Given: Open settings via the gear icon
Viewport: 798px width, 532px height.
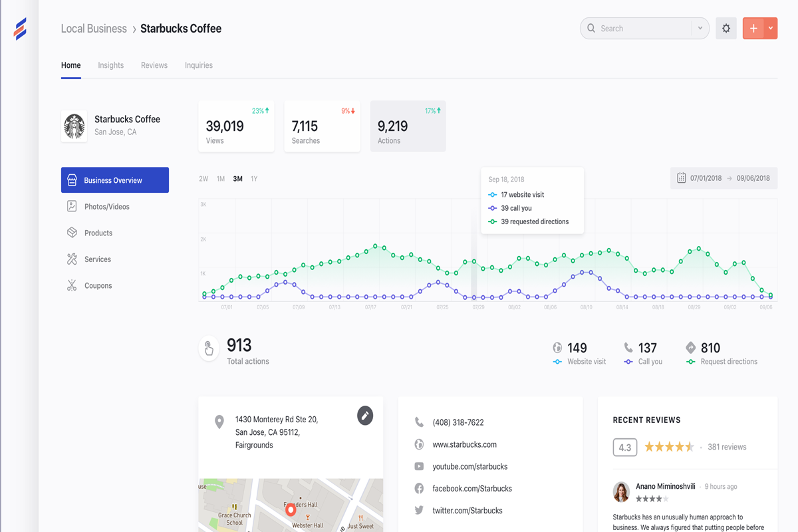Looking at the screenshot, I should (x=726, y=29).
